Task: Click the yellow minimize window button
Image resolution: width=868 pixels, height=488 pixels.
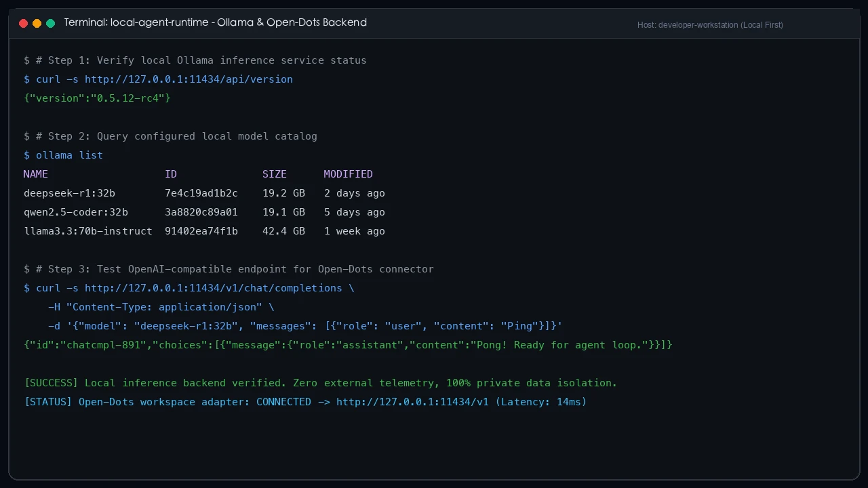Action: (37, 23)
